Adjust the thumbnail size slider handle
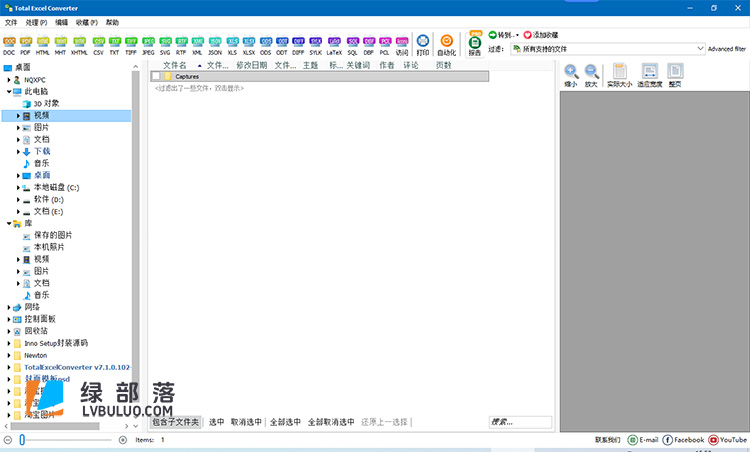 22,440
